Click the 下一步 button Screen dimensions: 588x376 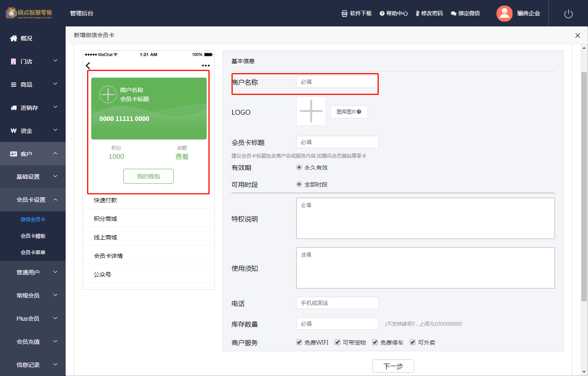point(393,366)
